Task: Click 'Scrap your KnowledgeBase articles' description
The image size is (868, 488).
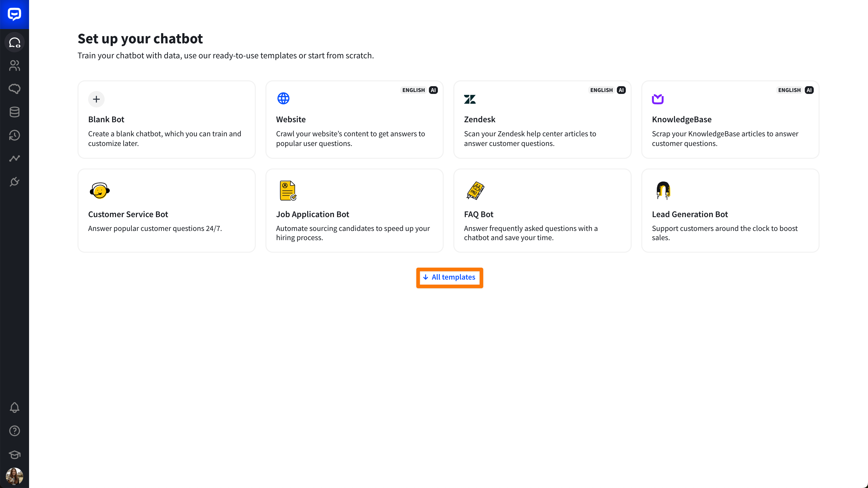Action: [x=725, y=138]
